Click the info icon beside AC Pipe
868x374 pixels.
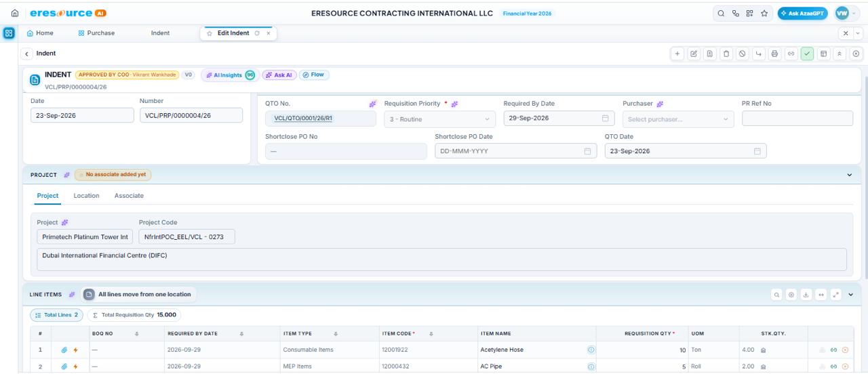(x=590, y=367)
